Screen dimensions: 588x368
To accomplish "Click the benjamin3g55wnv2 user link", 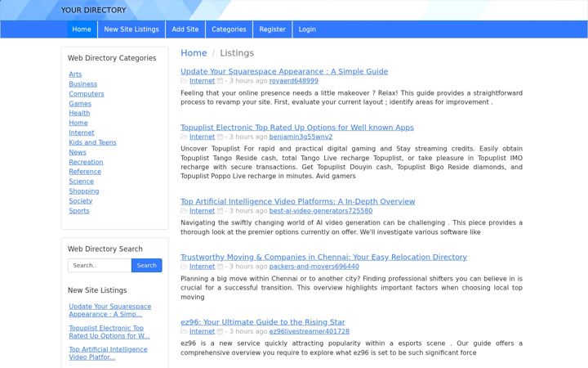I will (x=301, y=137).
